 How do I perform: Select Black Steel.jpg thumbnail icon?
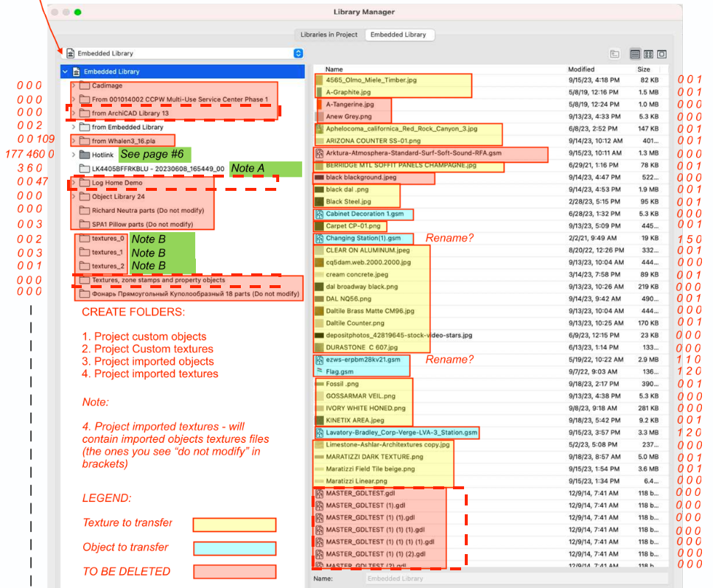319,201
